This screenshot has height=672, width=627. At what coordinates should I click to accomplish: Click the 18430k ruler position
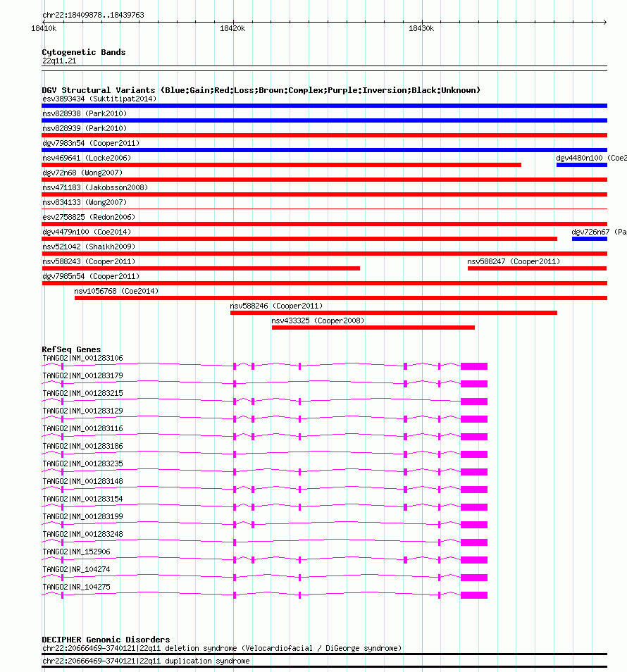tap(421, 28)
